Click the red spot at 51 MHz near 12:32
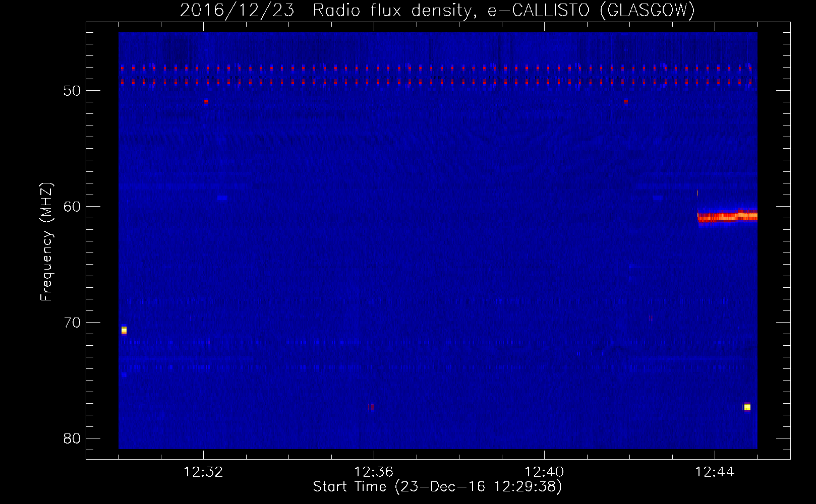Viewport: 816px width, 504px height. coord(206,101)
